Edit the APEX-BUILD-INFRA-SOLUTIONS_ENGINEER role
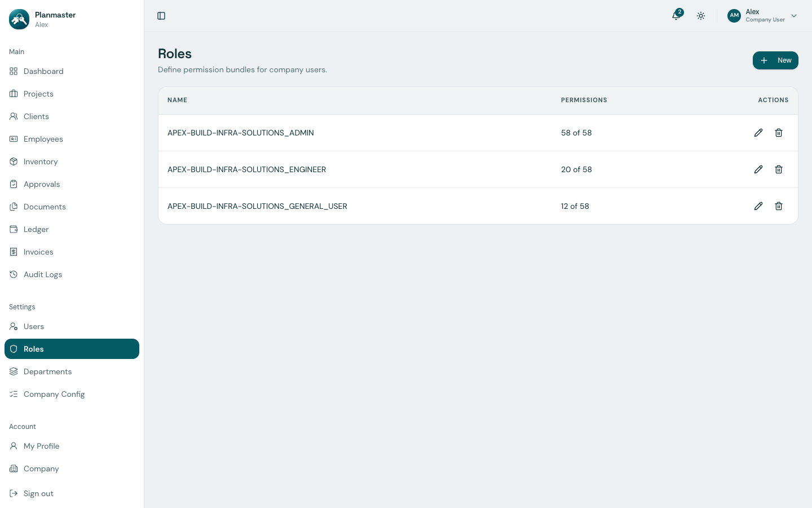 tap(758, 169)
